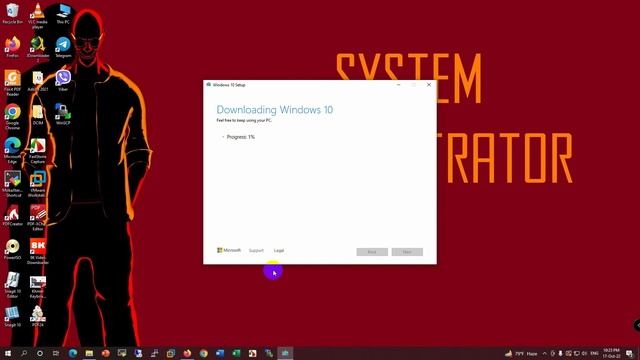Screen dimensions: 640x360
Task: Open the Recycle Bin desktop icon
Action: [12, 13]
